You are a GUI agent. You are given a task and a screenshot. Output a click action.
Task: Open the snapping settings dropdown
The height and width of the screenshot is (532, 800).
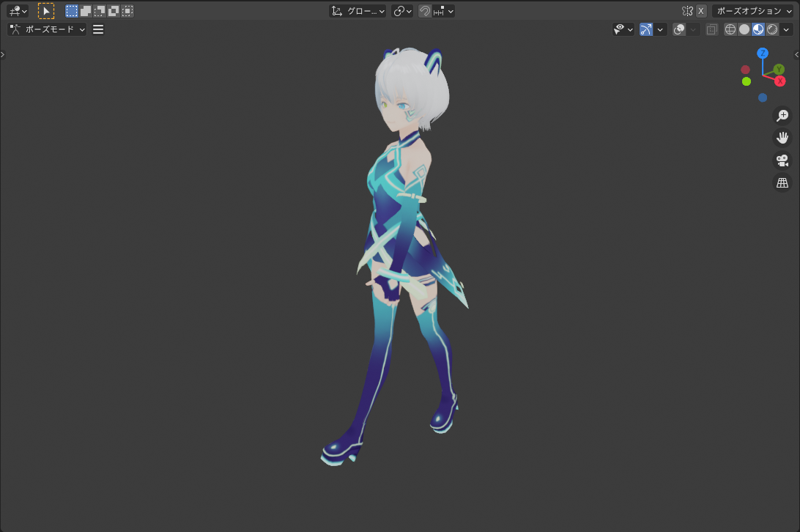tap(443, 11)
